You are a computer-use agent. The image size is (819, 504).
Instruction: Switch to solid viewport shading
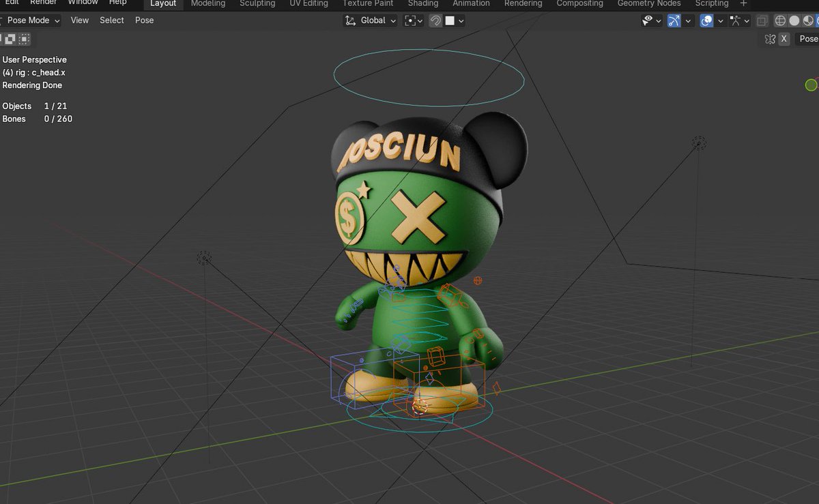click(794, 20)
